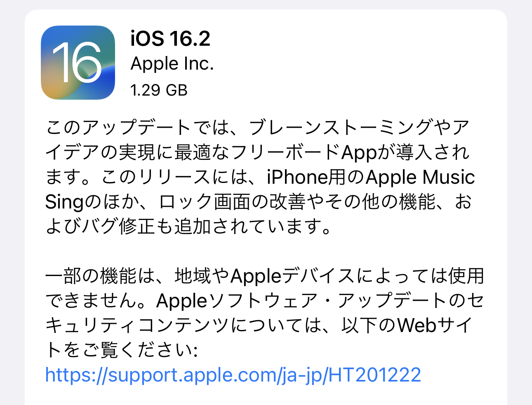
Task: Tap the Webサイト text
Action: pos(435,325)
